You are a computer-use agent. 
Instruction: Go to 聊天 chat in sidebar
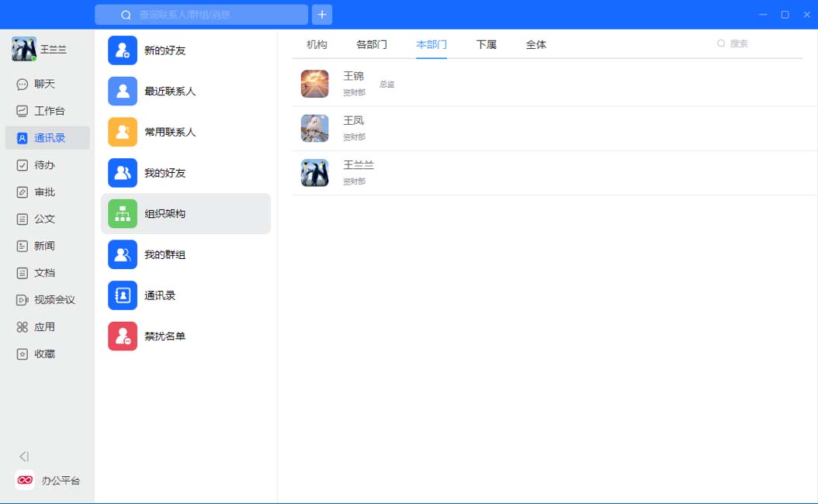[44, 85]
